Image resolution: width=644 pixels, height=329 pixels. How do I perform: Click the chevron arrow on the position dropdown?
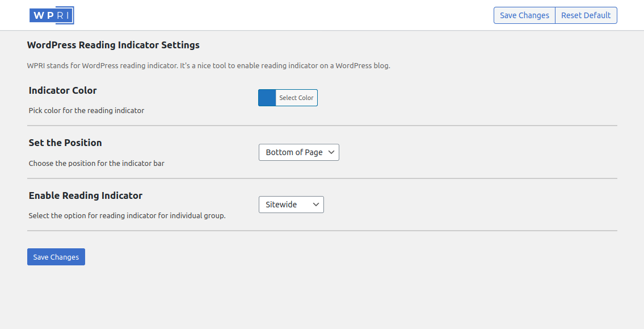[x=331, y=152]
